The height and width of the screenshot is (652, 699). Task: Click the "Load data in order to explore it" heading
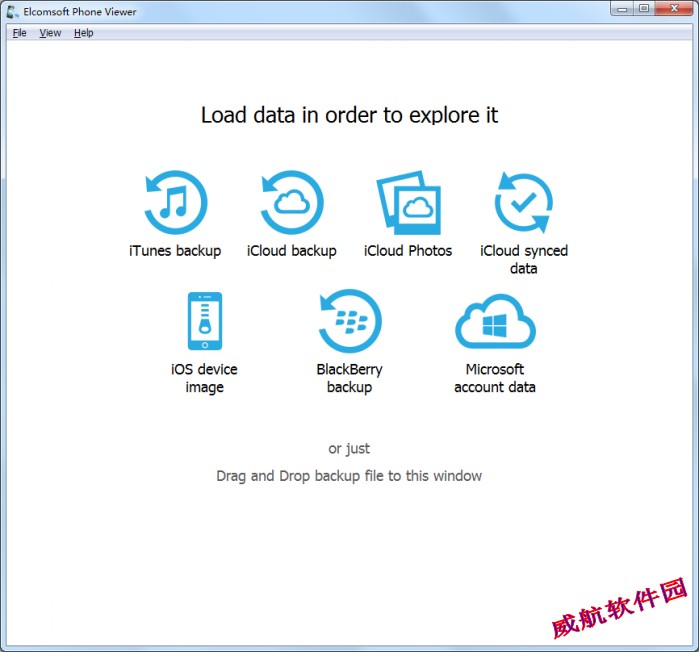point(350,115)
